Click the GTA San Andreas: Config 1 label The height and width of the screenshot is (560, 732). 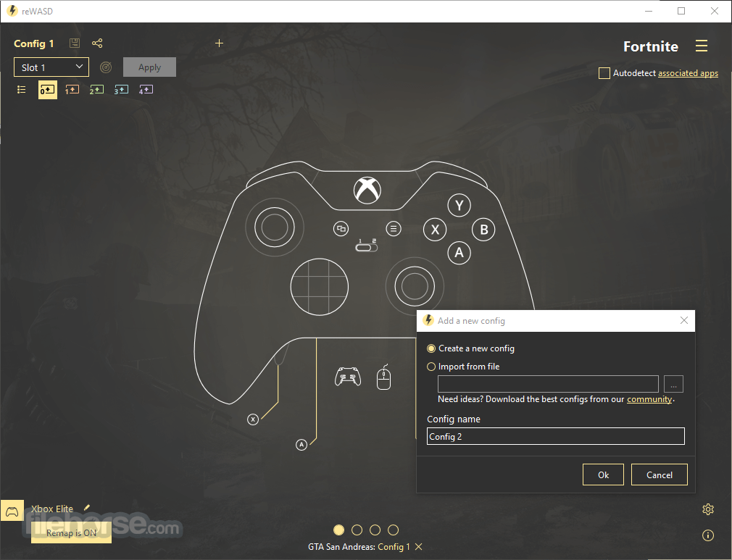[359, 547]
